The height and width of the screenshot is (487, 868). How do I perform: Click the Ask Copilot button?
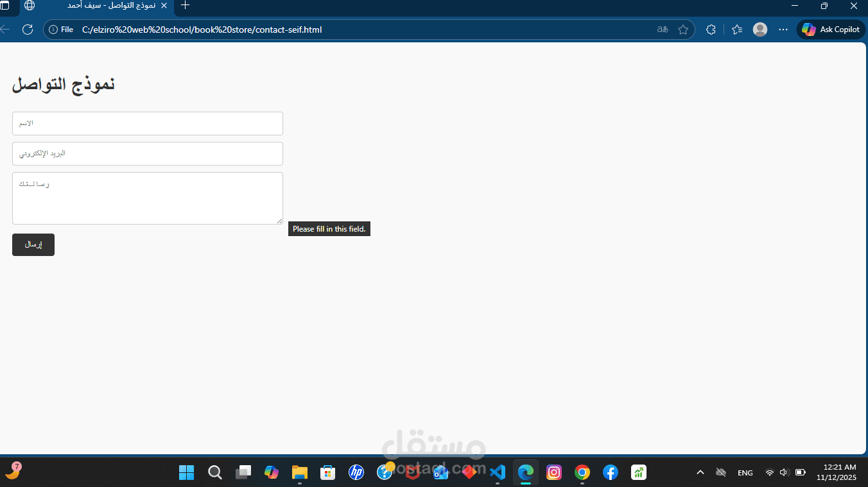tap(831, 30)
